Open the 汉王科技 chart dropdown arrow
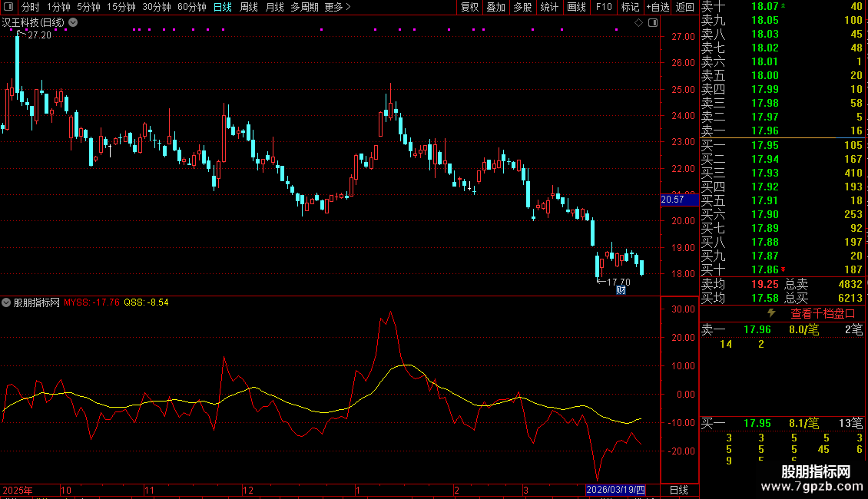Screen dimensions: 868x499 73,23
